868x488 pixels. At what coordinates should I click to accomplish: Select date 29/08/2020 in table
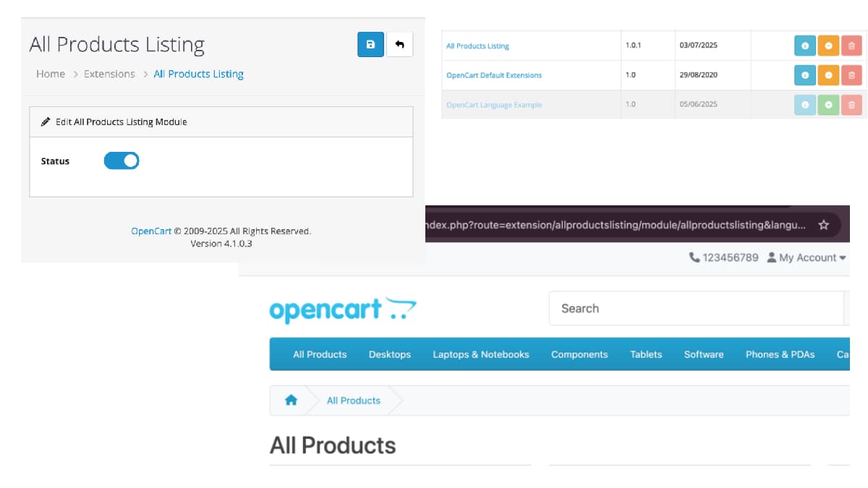click(x=699, y=74)
